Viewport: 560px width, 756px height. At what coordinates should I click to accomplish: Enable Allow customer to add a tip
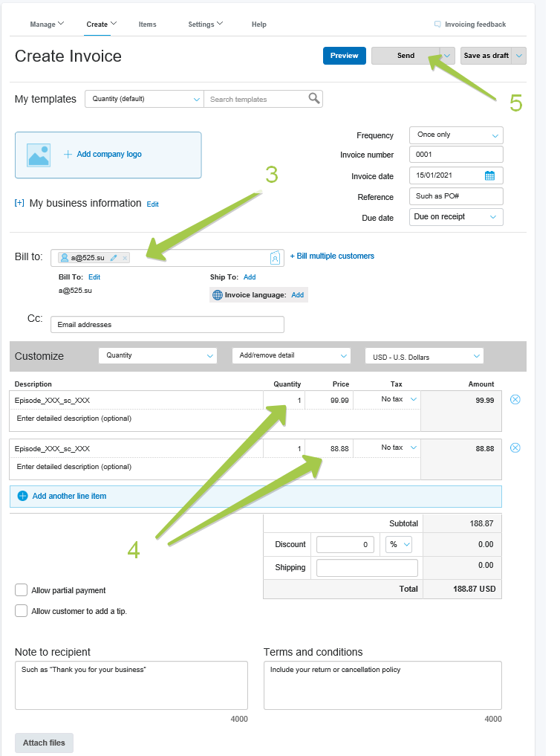coord(22,611)
